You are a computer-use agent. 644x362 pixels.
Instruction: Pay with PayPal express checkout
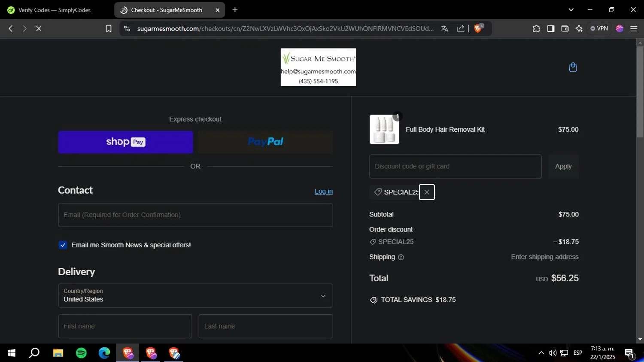tap(265, 142)
